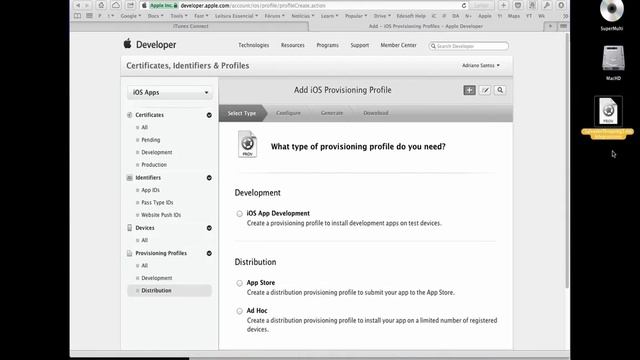
Task: Click the forward navigation arrow
Action: [x=87, y=5]
